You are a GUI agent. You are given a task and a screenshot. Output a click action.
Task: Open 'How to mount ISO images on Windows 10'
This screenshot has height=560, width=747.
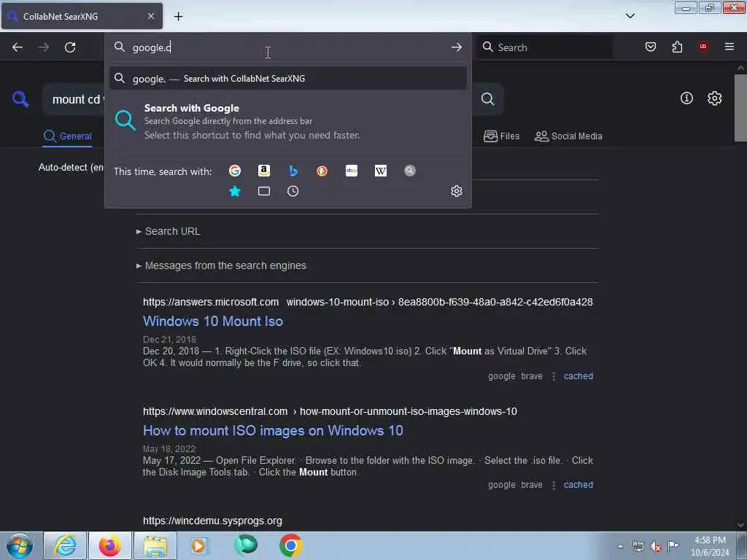coord(273,431)
